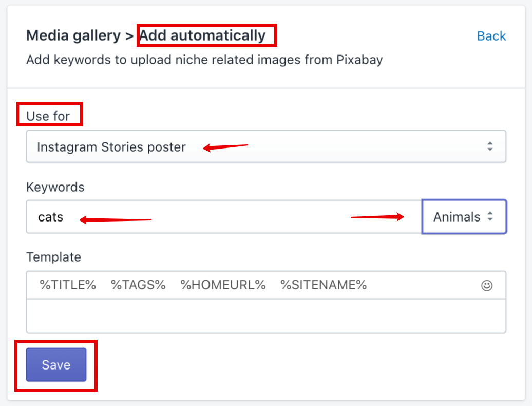Click the Save button
Screen dimensions: 532x406
click(56, 364)
